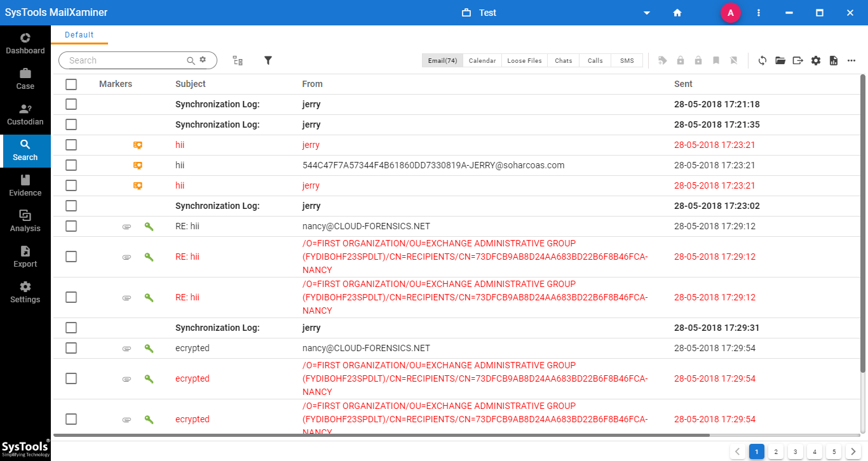Go to page 3
Viewport: 868px width, 461px height.
tap(795, 451)
